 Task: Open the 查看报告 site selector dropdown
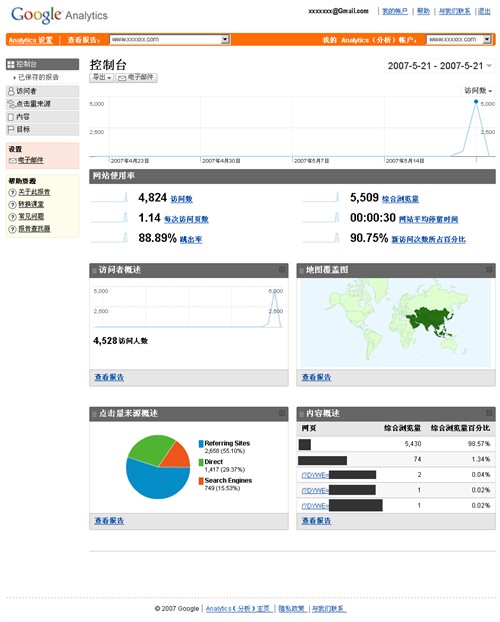pos(170,39)
